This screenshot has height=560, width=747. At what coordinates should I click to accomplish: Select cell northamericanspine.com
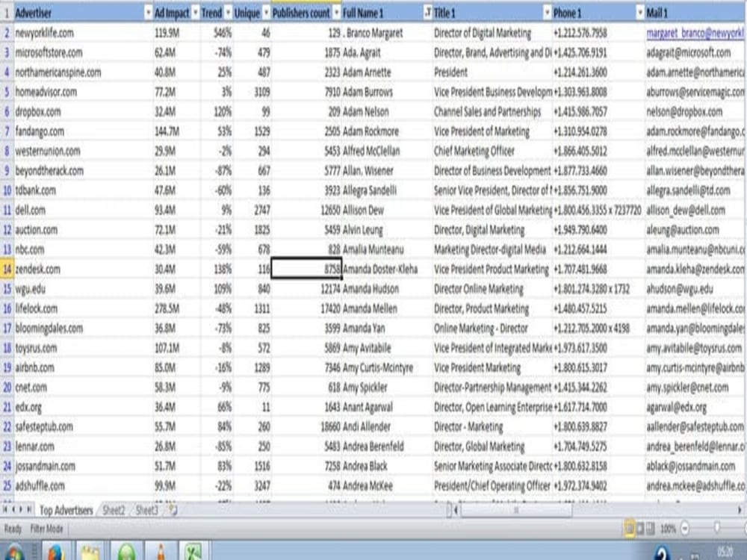pos(84,72)
